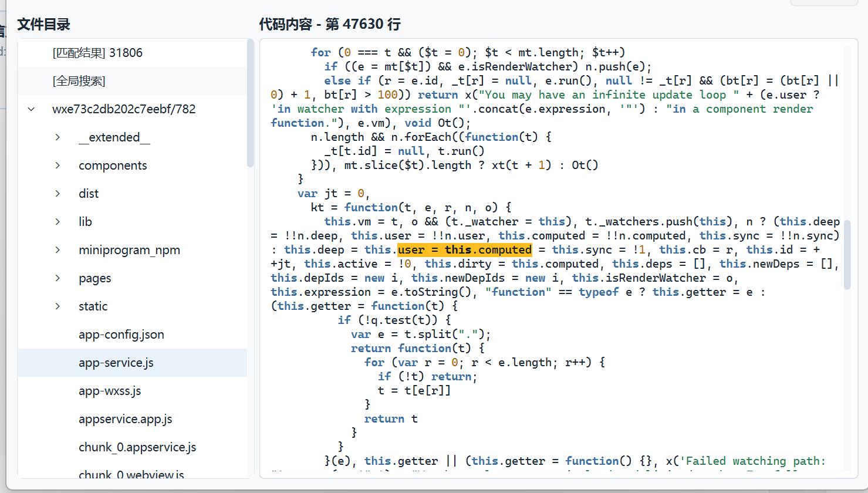
Task: Expand the pages folder chevron
Action: click(x=58, y=278)
